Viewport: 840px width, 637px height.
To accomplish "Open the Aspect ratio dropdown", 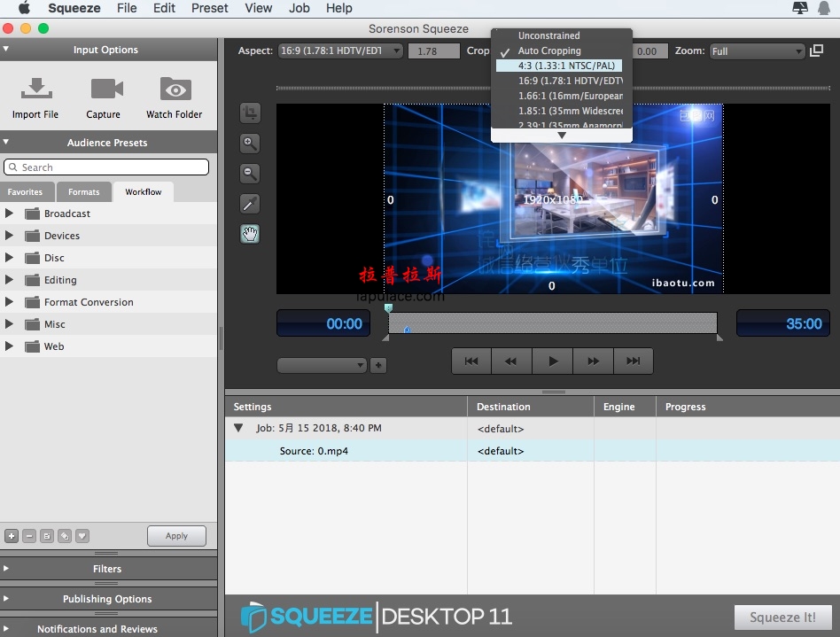I will (x=340, y=50).
